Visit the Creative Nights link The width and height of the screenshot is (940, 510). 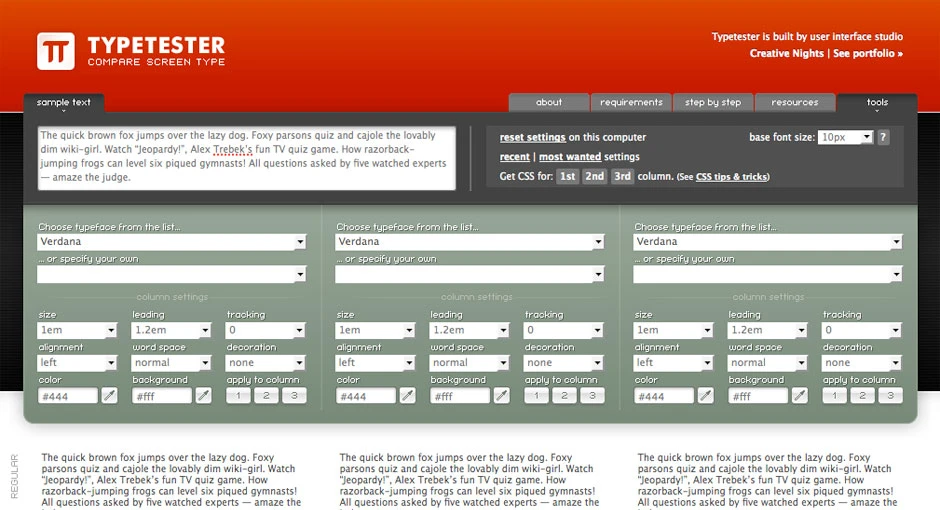coord(787,53)
